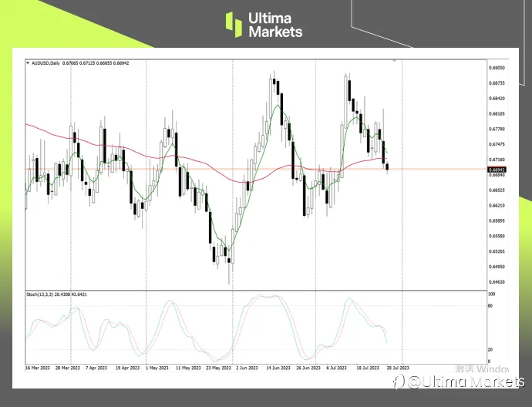Image resolution: width=532 pixels, height=407 pixels.
Task: Click the 0.68420 price axis label
Action: (x=497, y=99)
